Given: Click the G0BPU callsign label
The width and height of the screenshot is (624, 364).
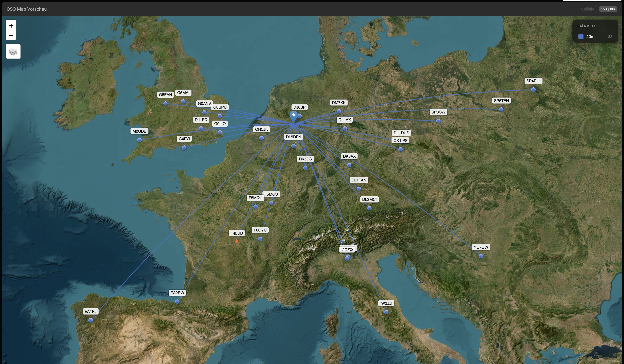Looking at the screenshot, I should coord(220,107).
